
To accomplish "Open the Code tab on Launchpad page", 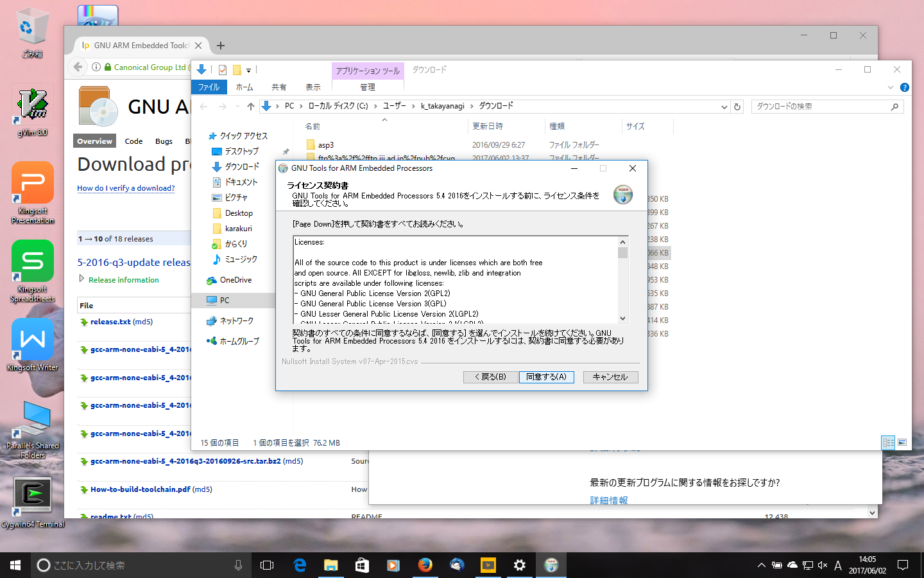I will point(133,141).
